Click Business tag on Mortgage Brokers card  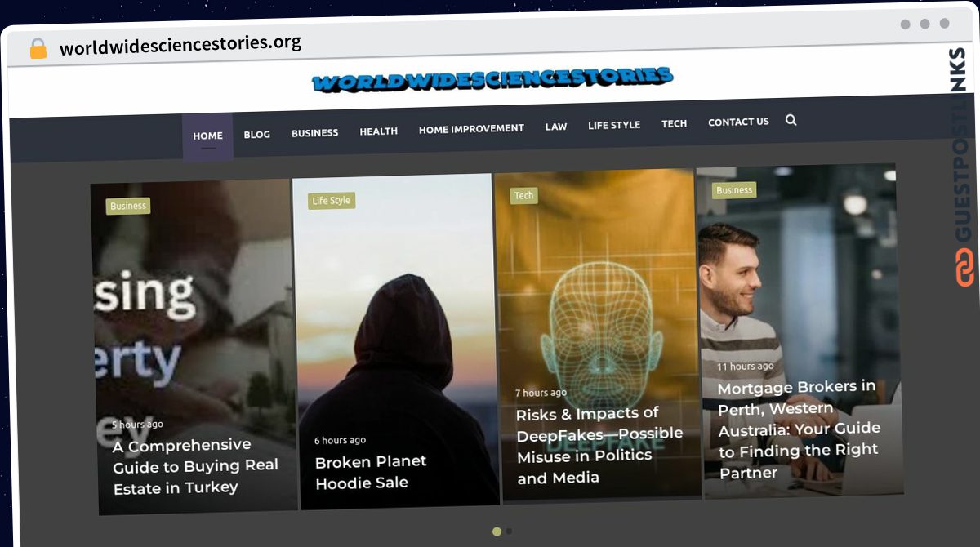coord(734,190)
